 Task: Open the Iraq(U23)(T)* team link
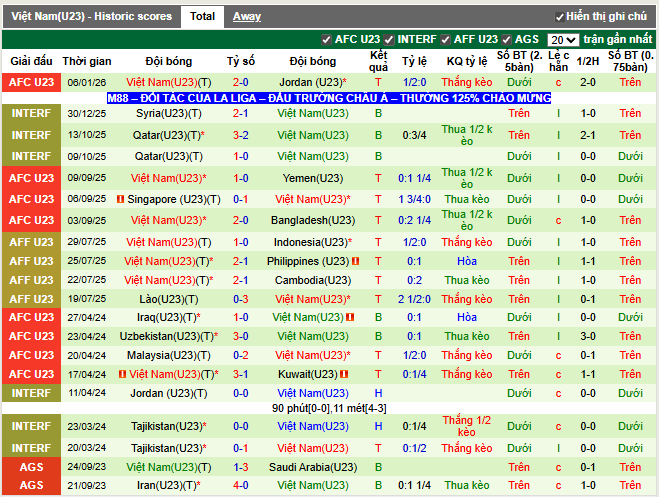pos(169,317)
